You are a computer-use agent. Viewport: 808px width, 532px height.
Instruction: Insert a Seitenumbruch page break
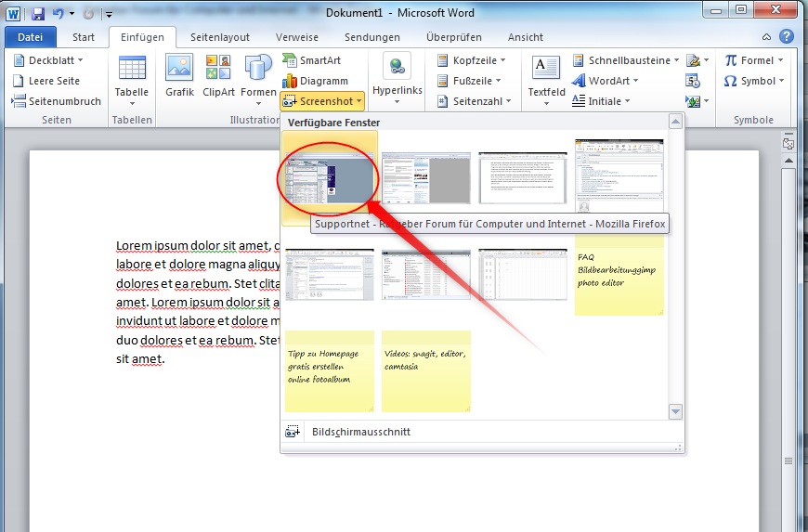click(x=57, y=101)
